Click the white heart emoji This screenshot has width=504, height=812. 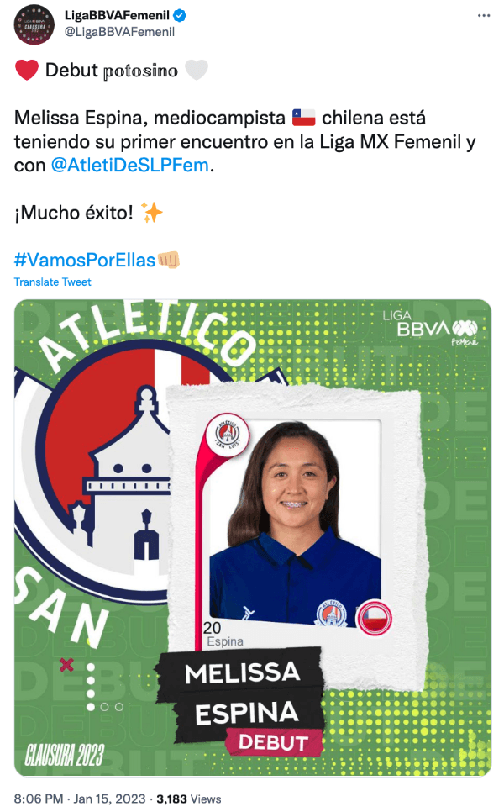[196, 70]
